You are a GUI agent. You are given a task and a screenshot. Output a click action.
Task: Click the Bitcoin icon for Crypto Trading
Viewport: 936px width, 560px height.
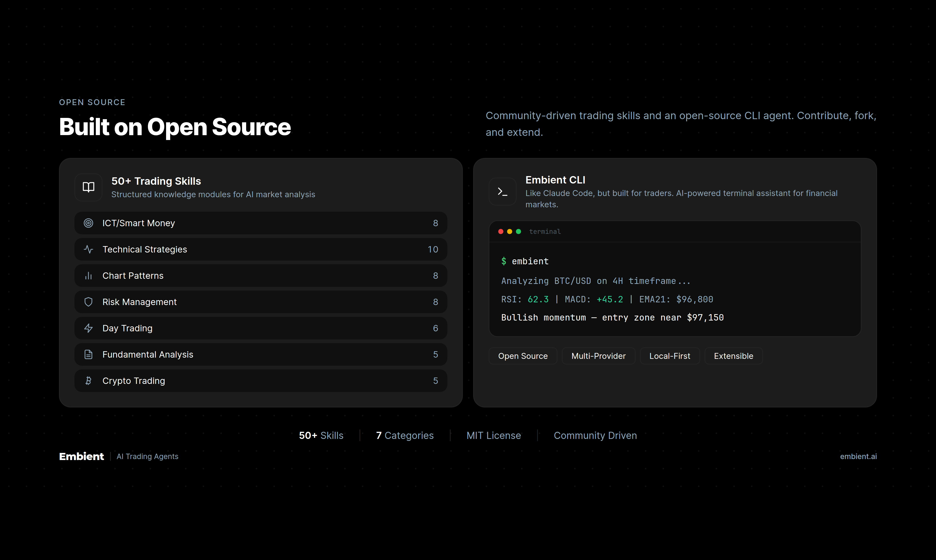point(88,381)
